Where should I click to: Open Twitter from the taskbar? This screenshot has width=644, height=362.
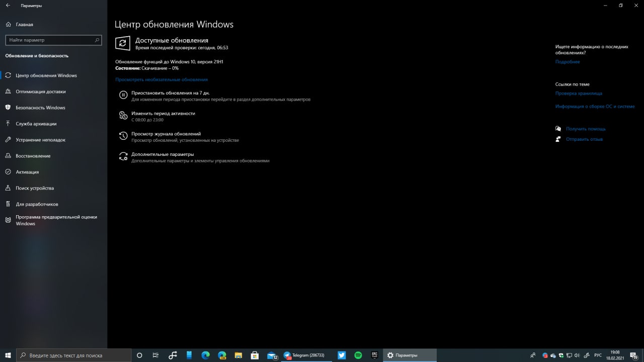[x=342, y=355]
